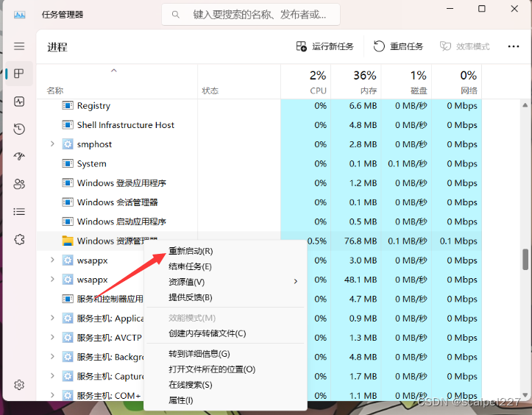Screen dimensions: 532x415
Task: Expand the smphost process row
Action: tap(52, 144)
